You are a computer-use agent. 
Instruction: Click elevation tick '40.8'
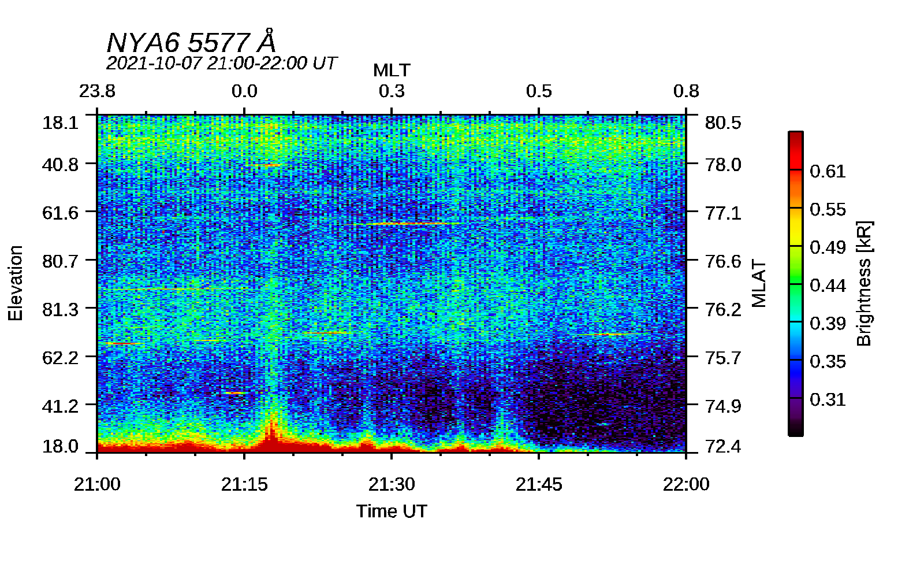(x=60, y=165)
